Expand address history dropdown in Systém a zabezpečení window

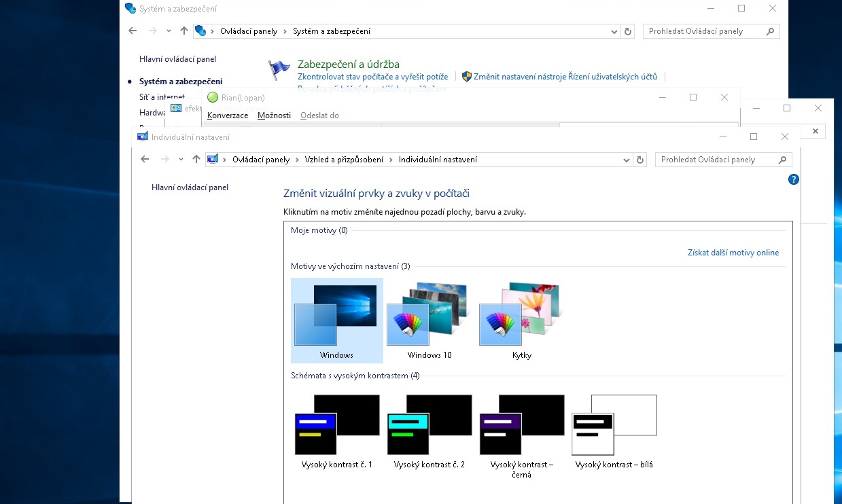point(614,31)
